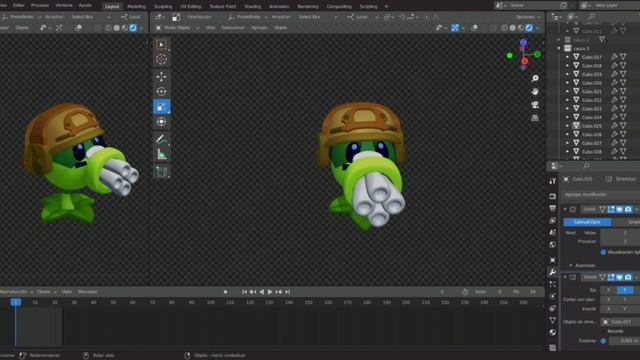640x360 pixels.
Task: Open the Modifiers wrench properties tab
Action: point(553,272)
